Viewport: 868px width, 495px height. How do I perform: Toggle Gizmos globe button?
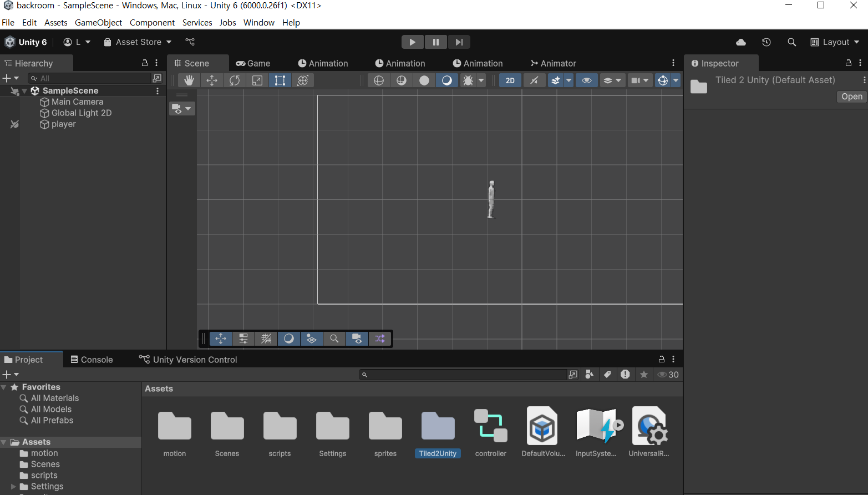[663, 80]
